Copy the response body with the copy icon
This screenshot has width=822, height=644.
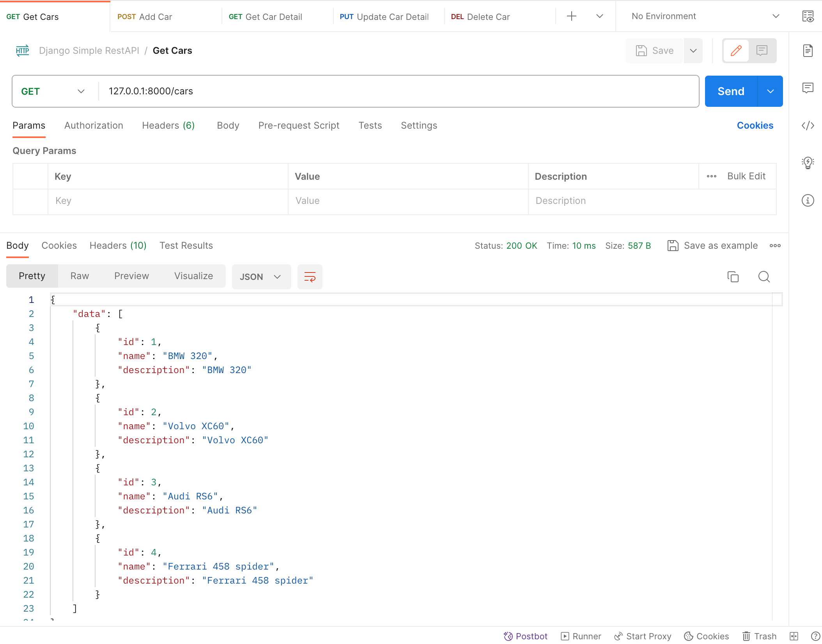[733, 277]
